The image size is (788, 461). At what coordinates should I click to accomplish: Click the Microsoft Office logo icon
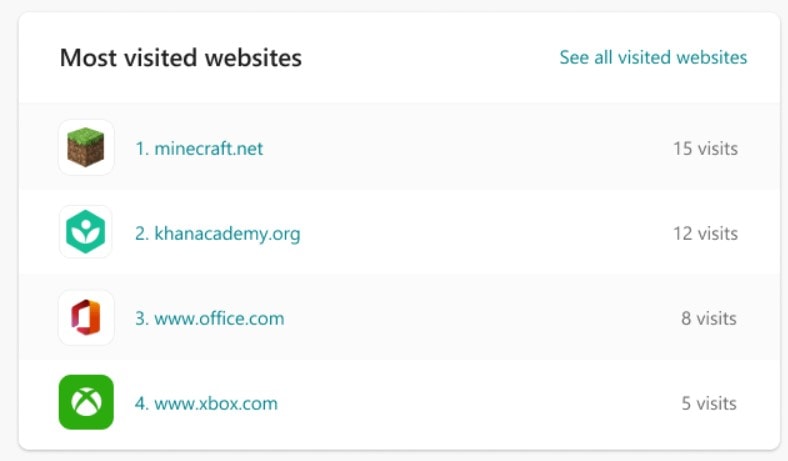click(x=86, y=317)
